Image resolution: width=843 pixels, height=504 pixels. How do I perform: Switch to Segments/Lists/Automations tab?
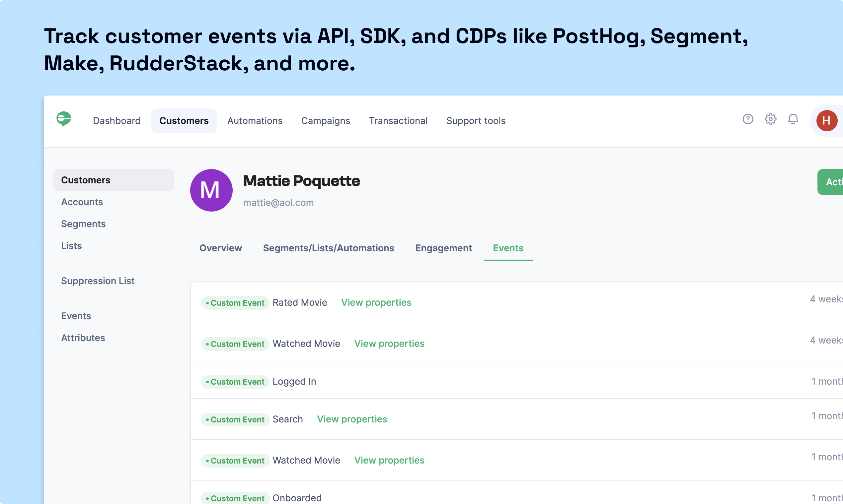(328, 248)
